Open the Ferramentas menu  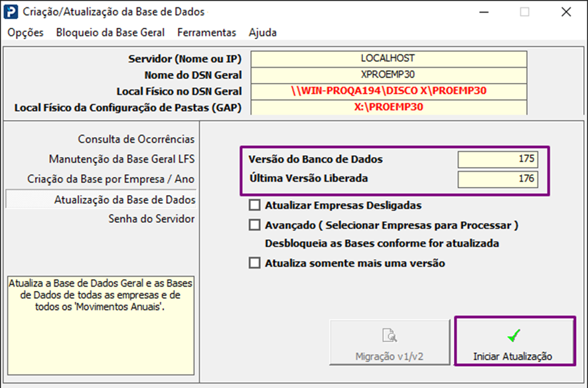[206, 32]
